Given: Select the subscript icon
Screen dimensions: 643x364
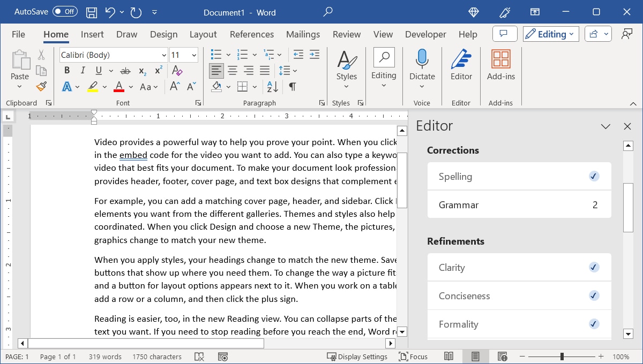Looking at the screenshot, I should pos(142,70).
